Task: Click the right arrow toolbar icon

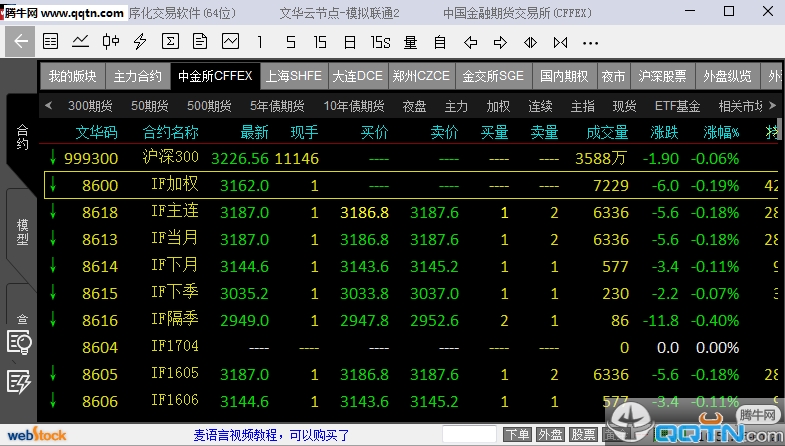Action: pos(500,43)
